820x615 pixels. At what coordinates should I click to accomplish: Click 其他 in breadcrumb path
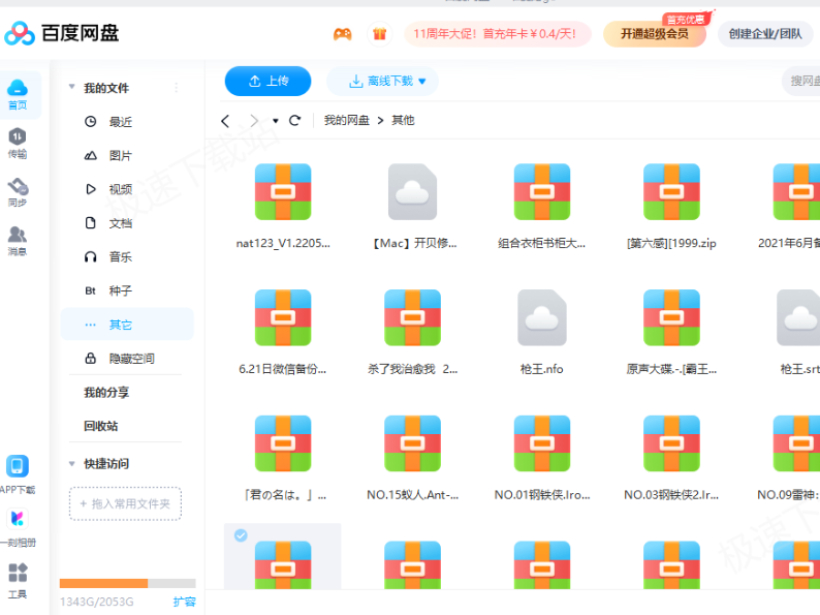click(403, 120)
